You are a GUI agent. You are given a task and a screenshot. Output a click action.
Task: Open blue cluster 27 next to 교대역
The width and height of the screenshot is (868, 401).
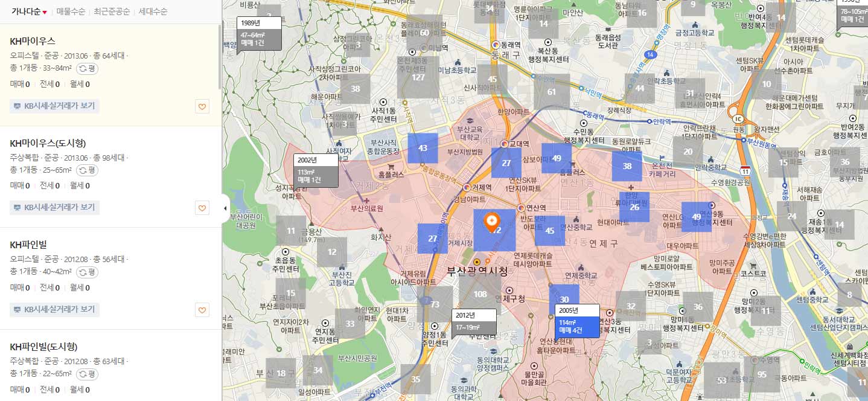[506, 163]
